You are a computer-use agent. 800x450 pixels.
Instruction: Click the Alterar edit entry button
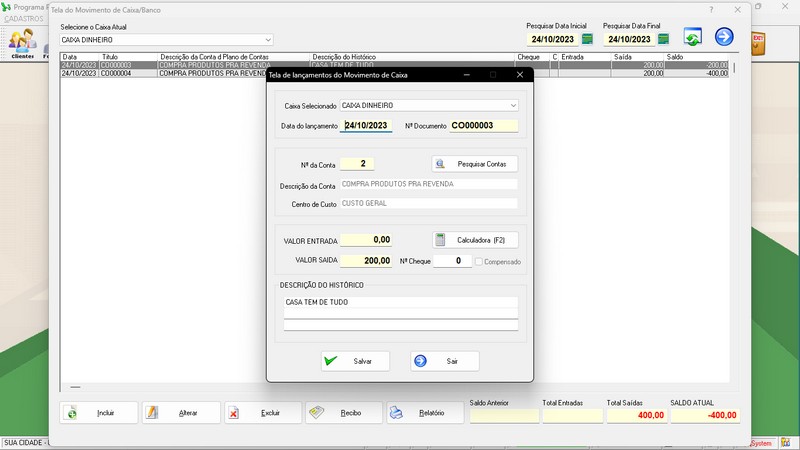[181, 413]
